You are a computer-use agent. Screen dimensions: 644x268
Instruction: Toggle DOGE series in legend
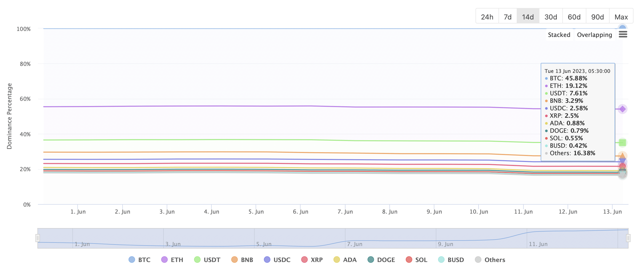click(381, 260)
